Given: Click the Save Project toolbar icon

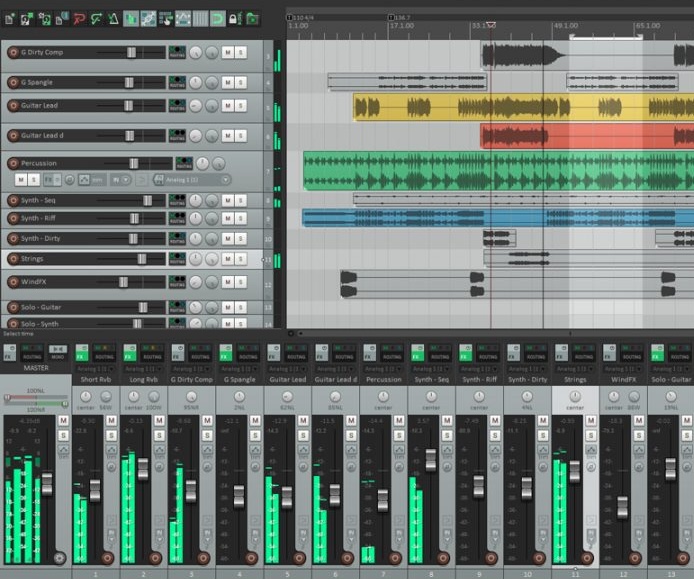Looking at the screenshot, I should click(x=44, y=19).
